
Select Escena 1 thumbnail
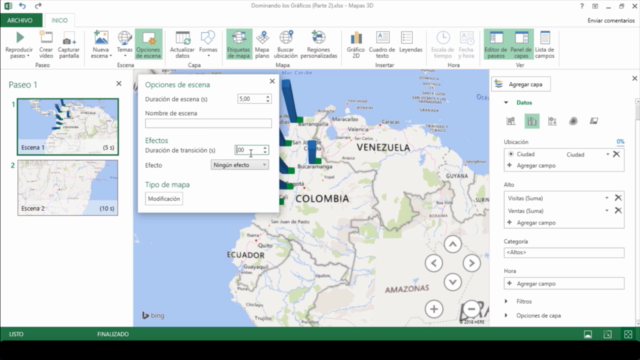pyautogui.click(x=68, y=127)
